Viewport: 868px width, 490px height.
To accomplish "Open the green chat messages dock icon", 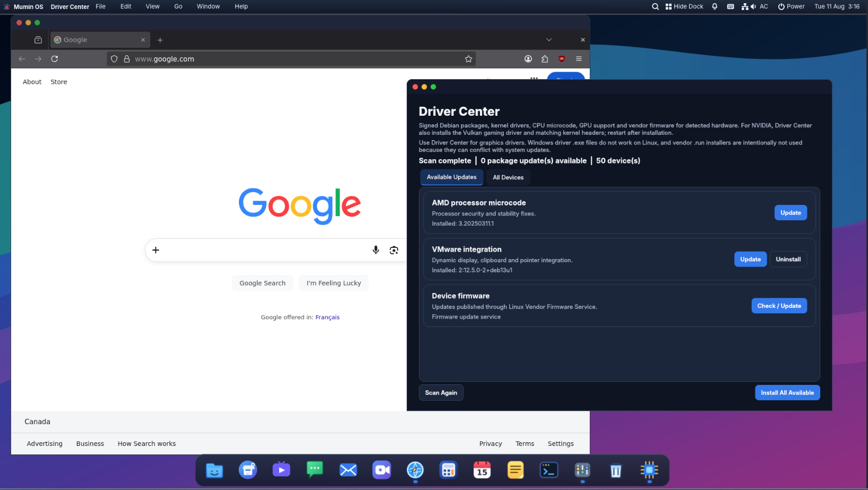I will (315, 470).
